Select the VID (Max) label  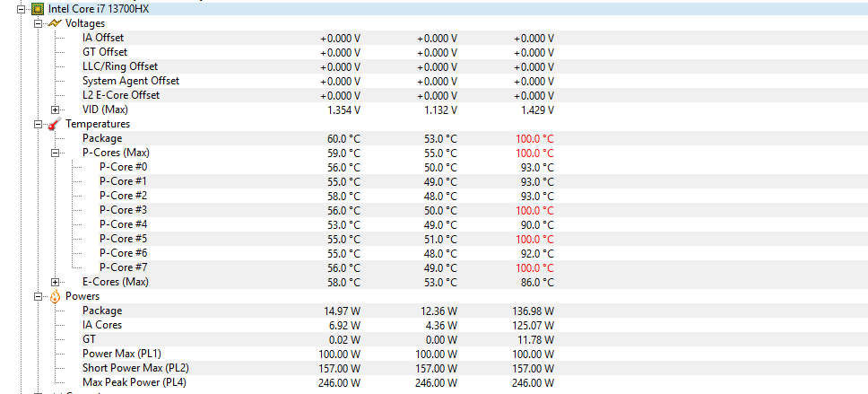tap(105, 109)
